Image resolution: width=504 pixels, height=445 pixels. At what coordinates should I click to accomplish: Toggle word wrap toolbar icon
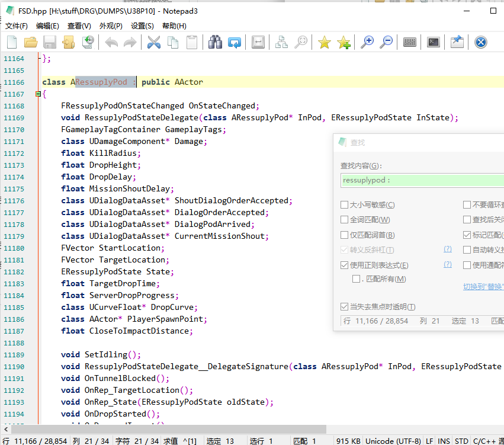(x=258, y=42)
